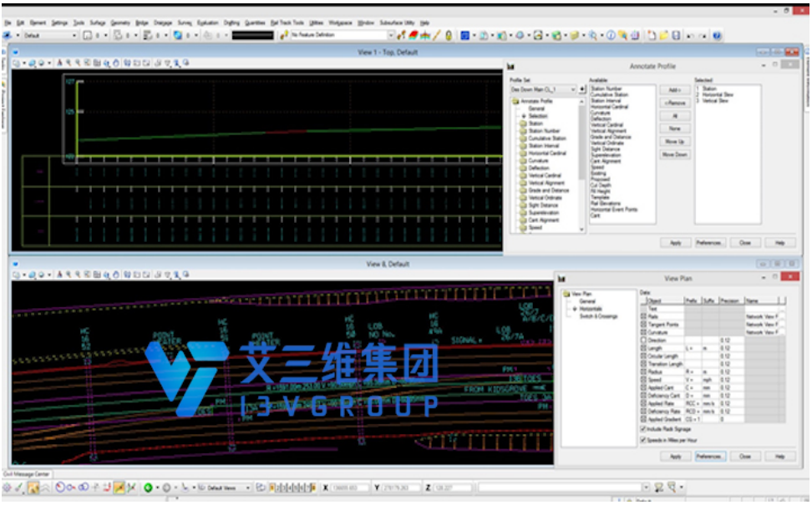Expand the Annotate Profile root tree node
The height and width of the screenshot is (510, 812).
tap(515, 101)
